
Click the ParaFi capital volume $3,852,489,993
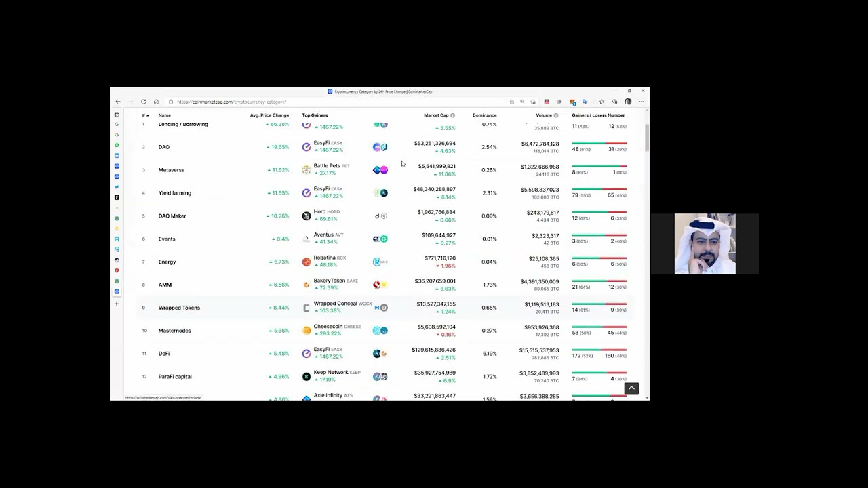click(x=540, y=373)
